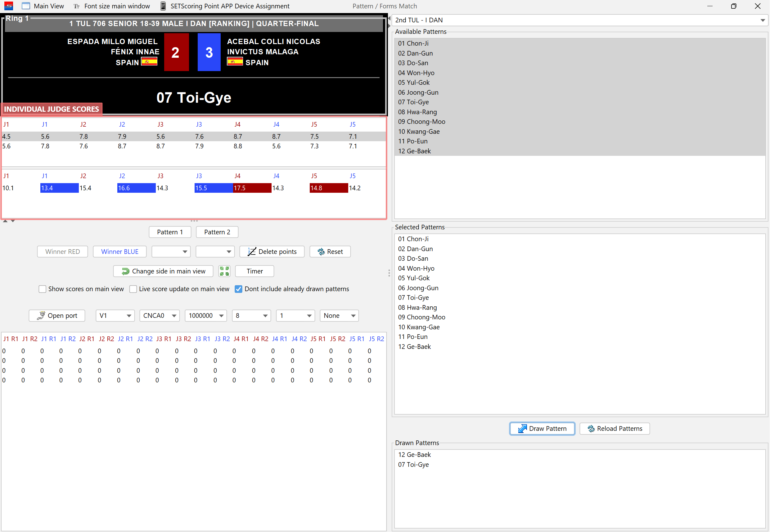The image size is (770, 532).
Task: Click the Timer button
Action: 255,271
